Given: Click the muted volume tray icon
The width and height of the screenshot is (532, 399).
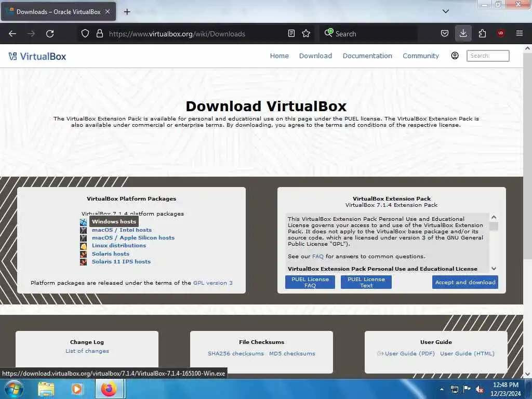Looking at the screenshot, I should [x=480, y=389].
